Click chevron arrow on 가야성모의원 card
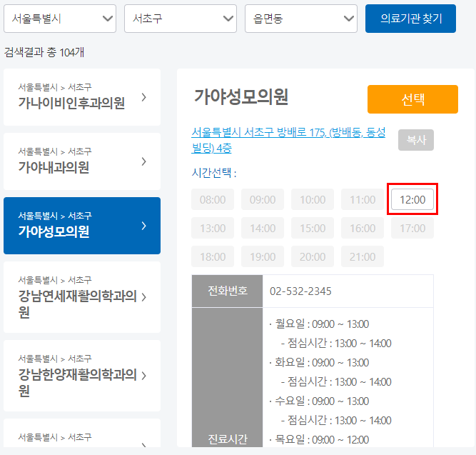The image size is (476, 455). pyautogui.click(x=144, y=226)
